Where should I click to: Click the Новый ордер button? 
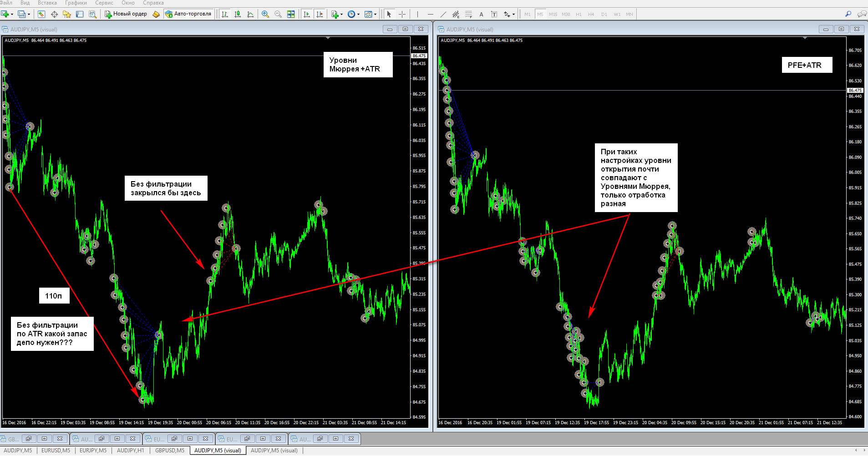[126, 14]
